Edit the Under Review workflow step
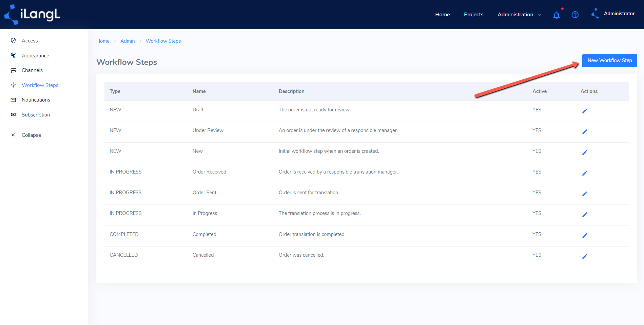The width and height of the screenshot is (644, 325). click(x=585, y=132)
